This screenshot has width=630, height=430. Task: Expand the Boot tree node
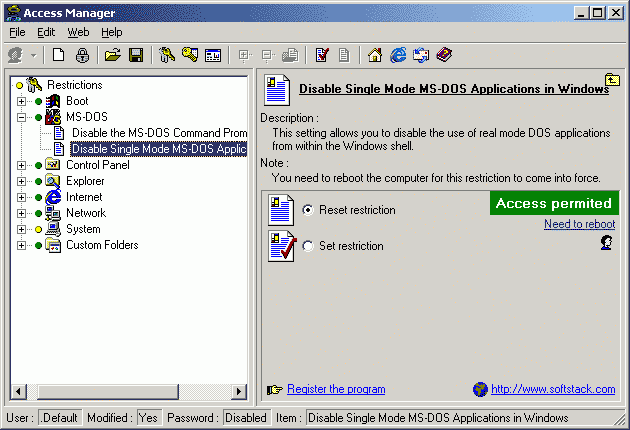[21, 101]
